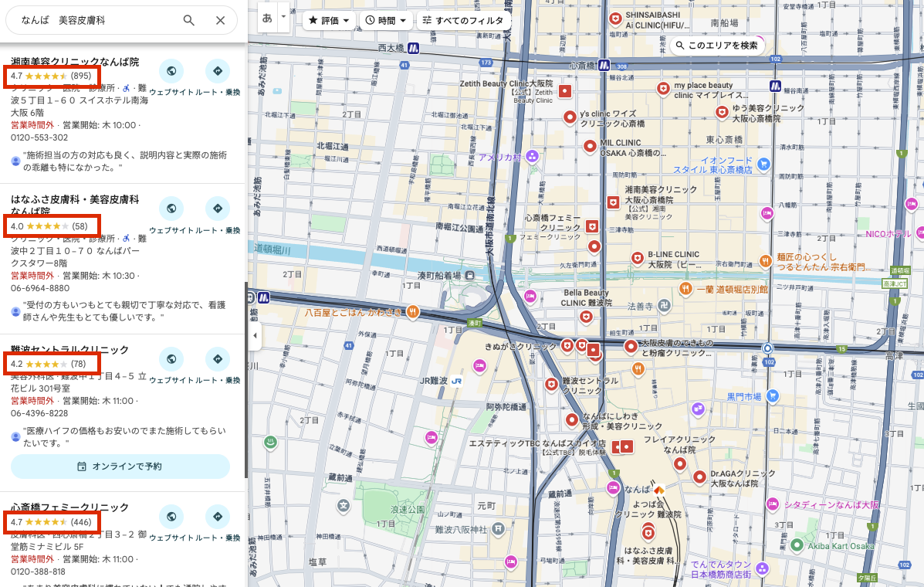Click JR難波 station icon
This screenshot has width=924, height=587.
tap(457, 382)
